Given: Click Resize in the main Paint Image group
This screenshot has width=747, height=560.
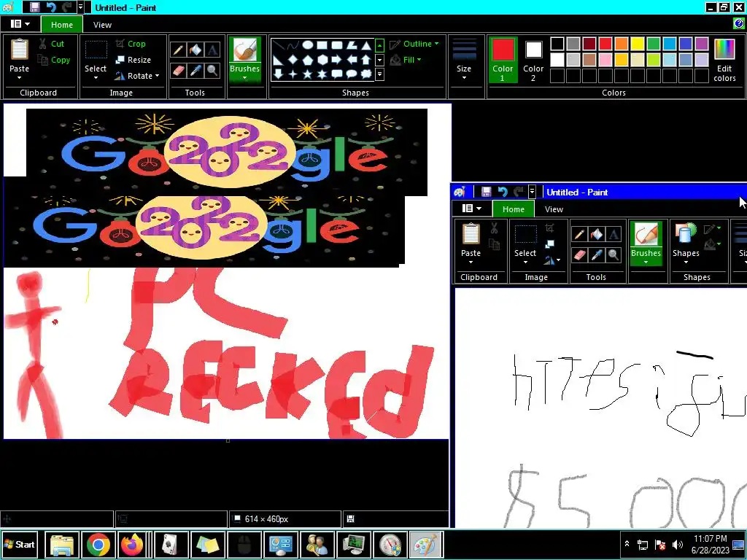Looking at the screenshot, I should pyautogui.click(x=133, y=60).
